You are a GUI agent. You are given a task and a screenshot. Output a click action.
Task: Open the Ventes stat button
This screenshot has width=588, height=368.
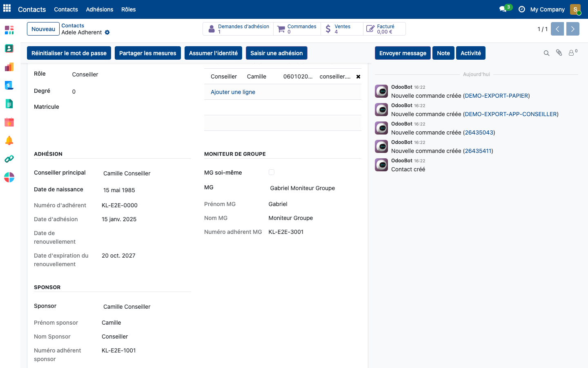(x=342, y=29)
